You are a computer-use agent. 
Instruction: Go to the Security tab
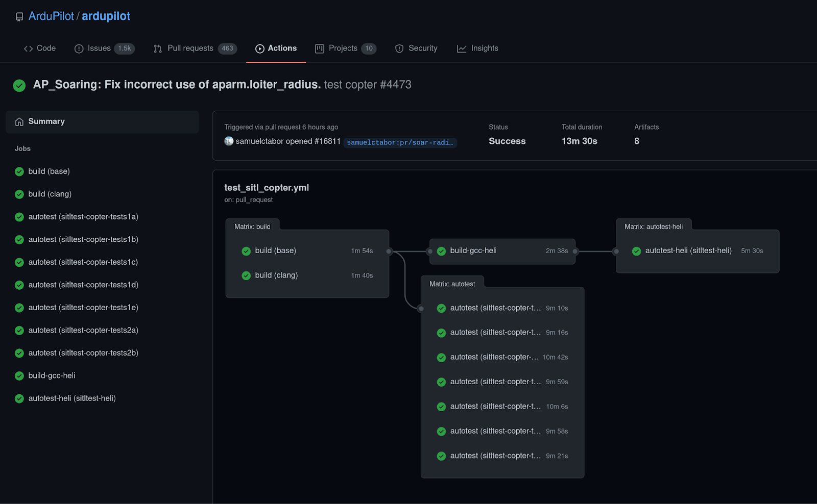point(416,48)
